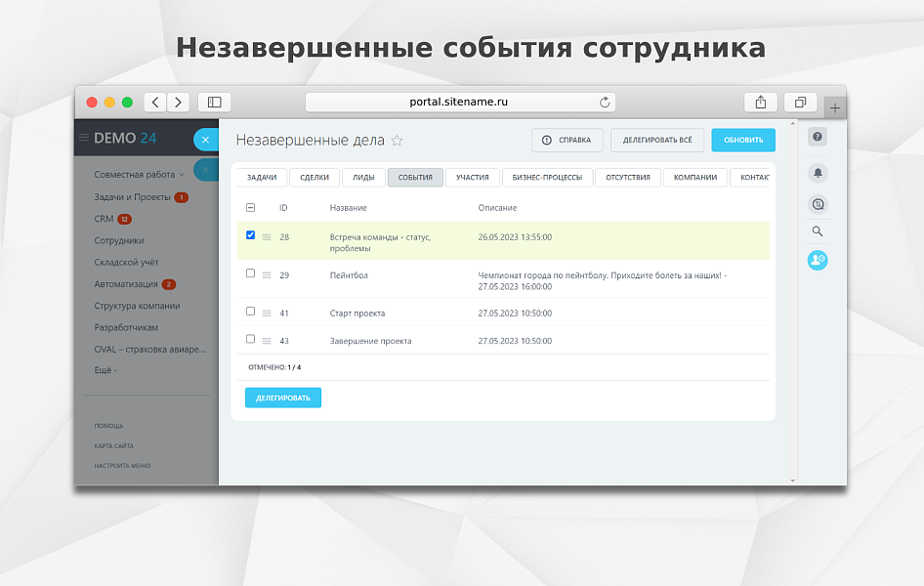Viewport: 924px width, 586px height.
Task: Click the reload icon in the address bar
Action: point(606,102)
